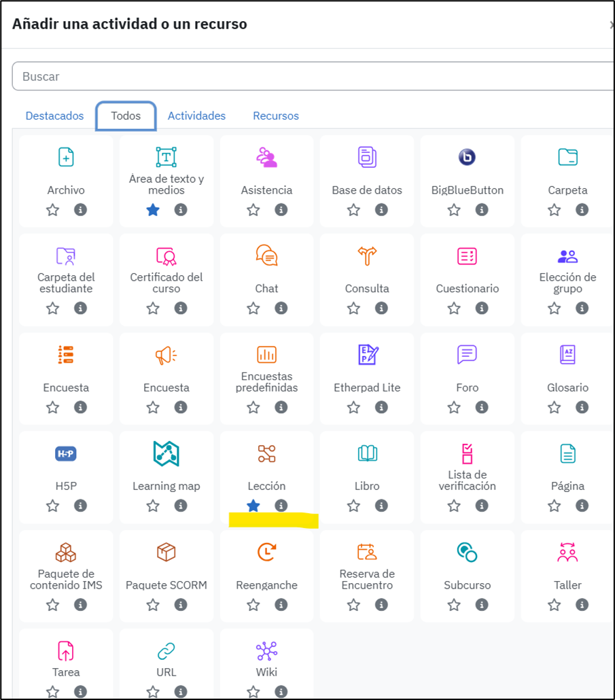Viewport: 615px width, 700px height.
Task: Click the Recursos tab link
Action: pos(276,116)
